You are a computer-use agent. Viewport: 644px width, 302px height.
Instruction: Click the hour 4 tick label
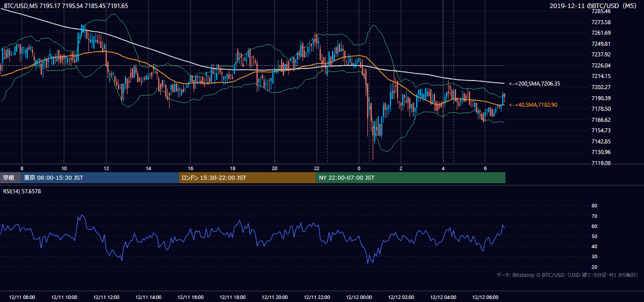[443, 168]
